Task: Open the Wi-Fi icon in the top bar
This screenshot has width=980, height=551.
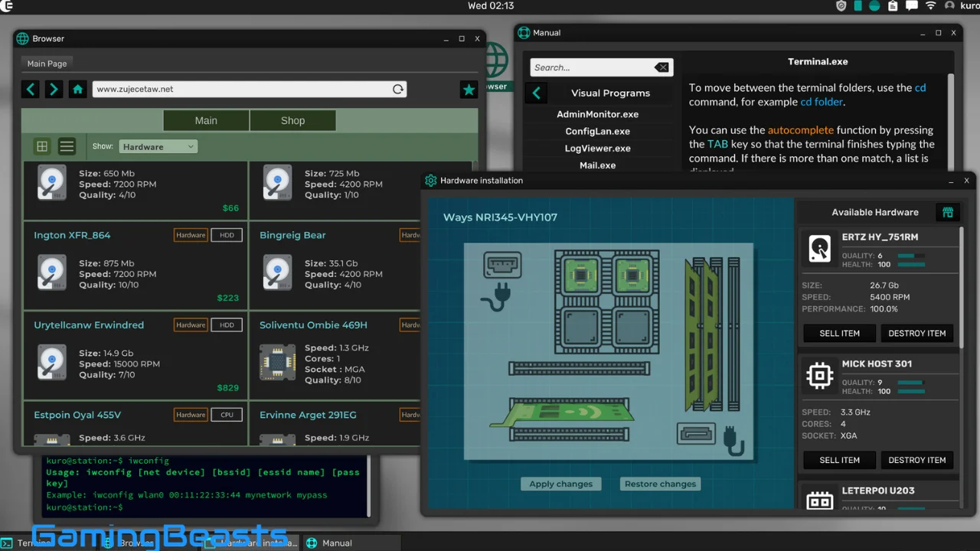Action: 930,5
